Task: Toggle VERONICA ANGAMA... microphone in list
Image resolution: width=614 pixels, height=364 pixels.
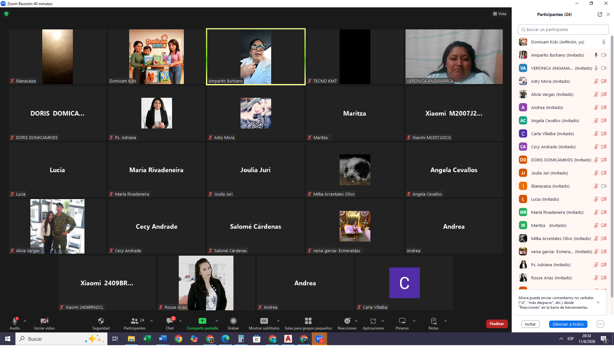Action: click(x=596, y=68)
